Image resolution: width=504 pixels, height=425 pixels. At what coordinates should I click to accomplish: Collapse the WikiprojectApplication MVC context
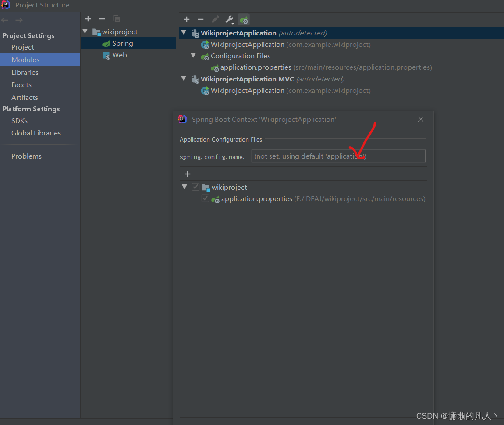[184, 78]
